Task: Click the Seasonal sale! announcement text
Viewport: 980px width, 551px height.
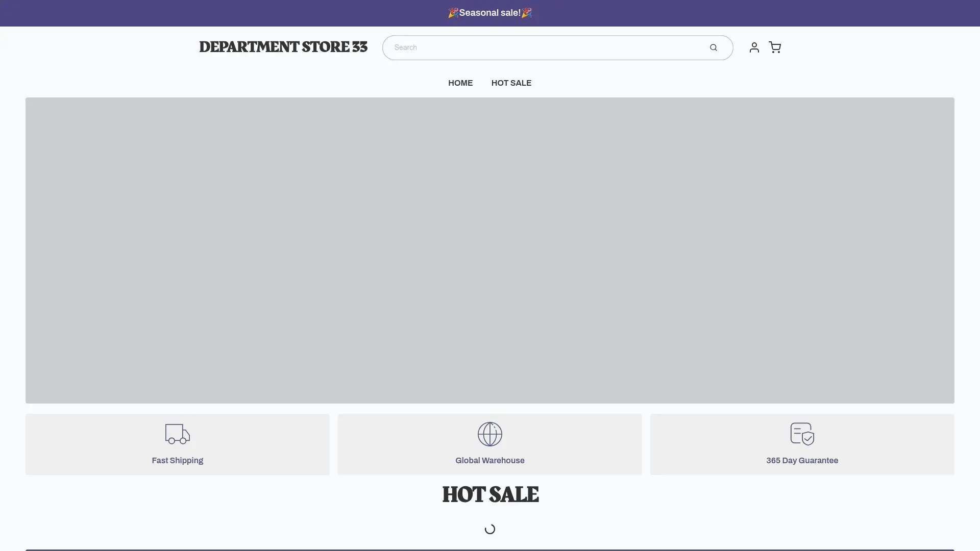Action: 489,13
